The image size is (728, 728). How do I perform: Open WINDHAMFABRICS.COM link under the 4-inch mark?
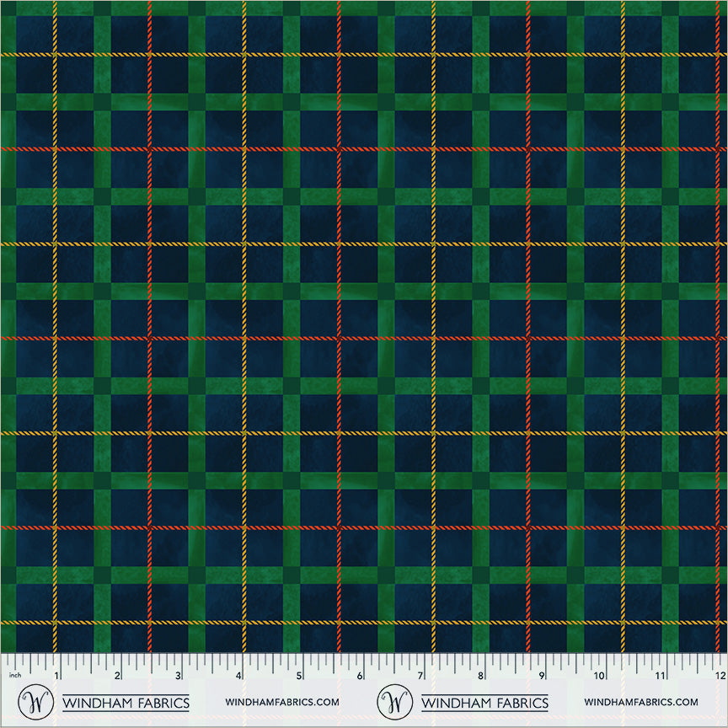pyautogui.click(x=282, y=702)
